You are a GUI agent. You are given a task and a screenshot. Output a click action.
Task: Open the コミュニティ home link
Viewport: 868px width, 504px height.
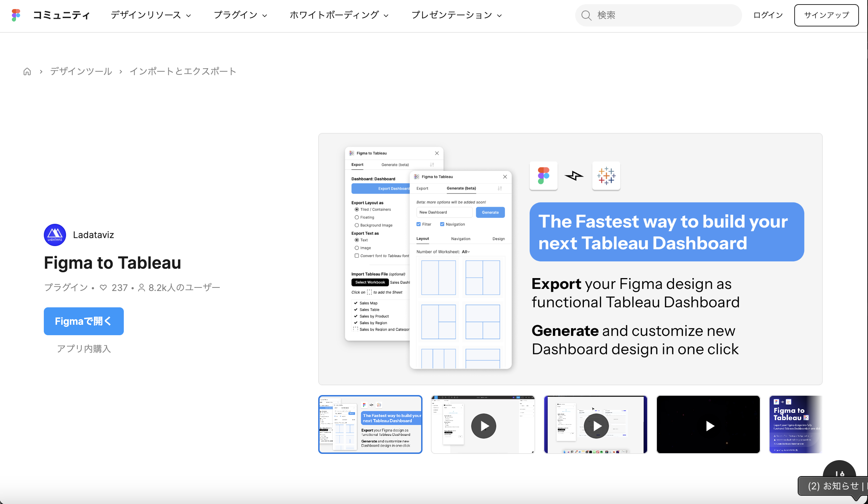tap(62, 15)
